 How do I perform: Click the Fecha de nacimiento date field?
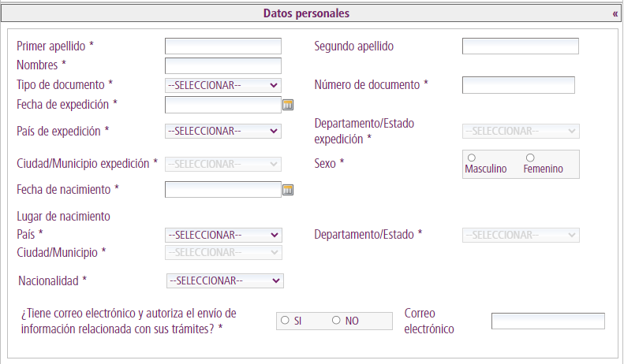click(222, 189)
